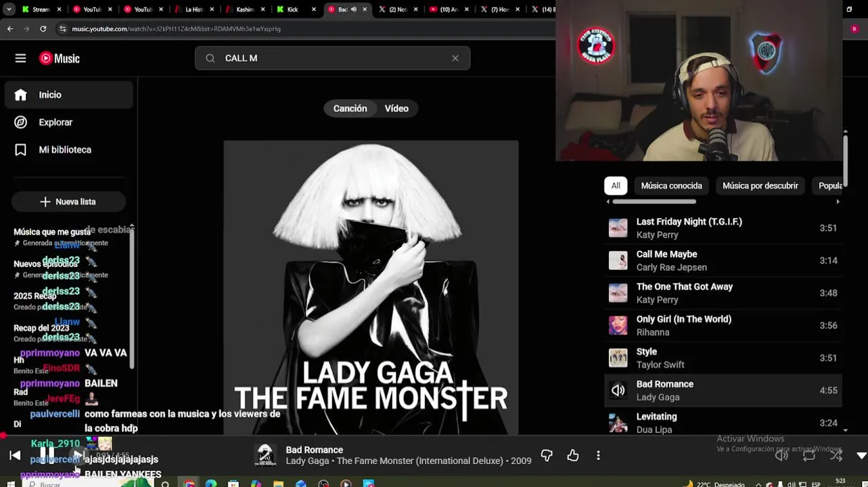The height and width of the screenshot is (487, 868).
Task: Collapse the player page with the down arrow
Action: pos(861,455)
